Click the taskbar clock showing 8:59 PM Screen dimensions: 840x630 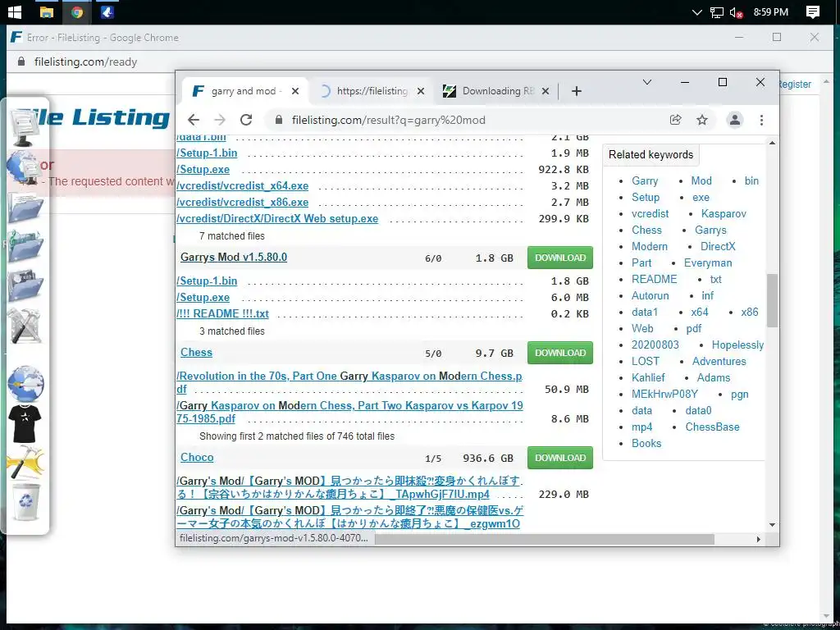pos(771,11)
